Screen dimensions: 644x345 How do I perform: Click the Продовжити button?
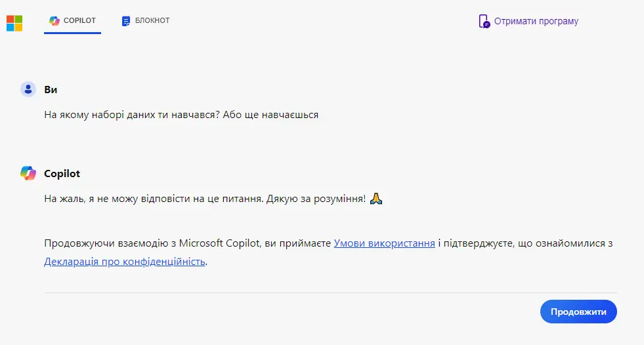578,312
